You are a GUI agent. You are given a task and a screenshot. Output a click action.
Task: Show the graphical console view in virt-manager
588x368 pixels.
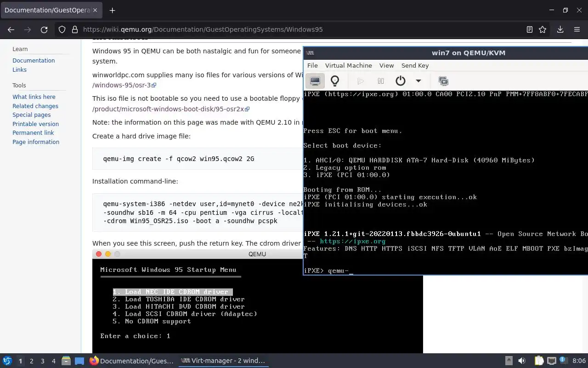[315, 81]
